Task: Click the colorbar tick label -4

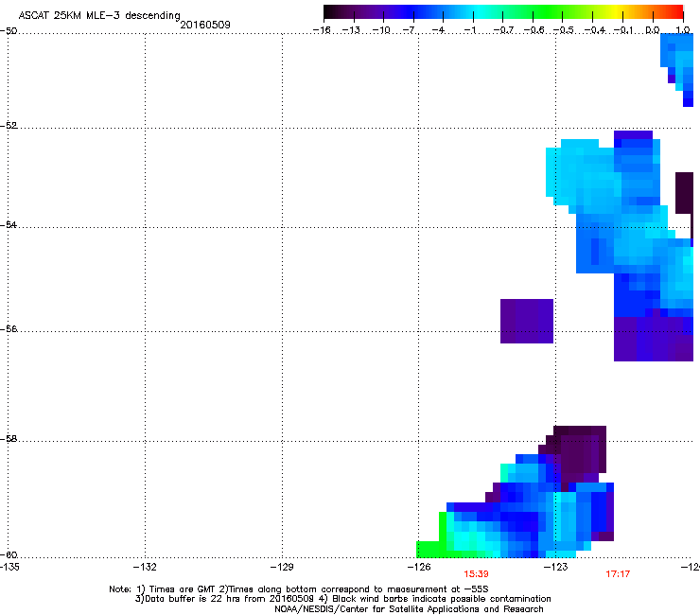Action: 440,30
